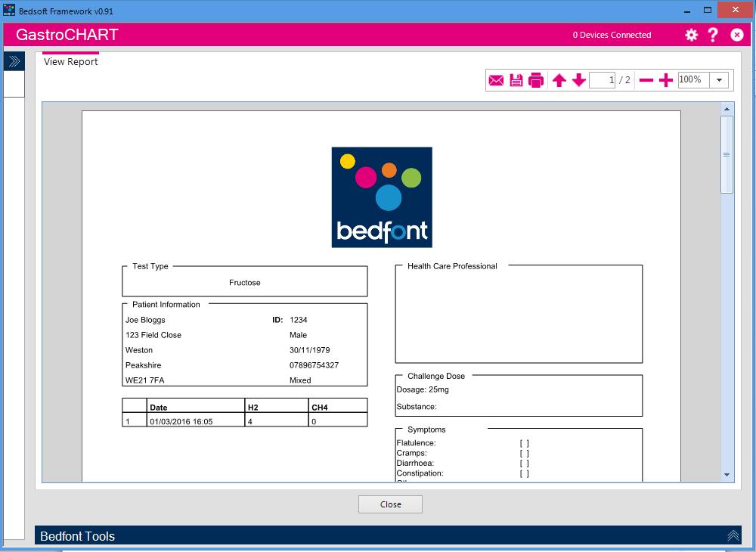Click the 'Health Care Professional' heading
This screenshot has height=552, width=756.
tap(452, 266)
